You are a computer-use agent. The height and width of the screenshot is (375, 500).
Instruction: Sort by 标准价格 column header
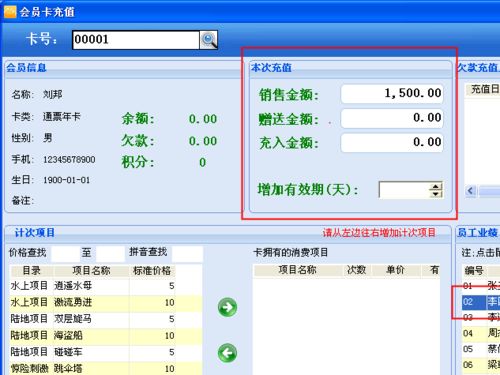pyautogui.click(x=152, y=271)
